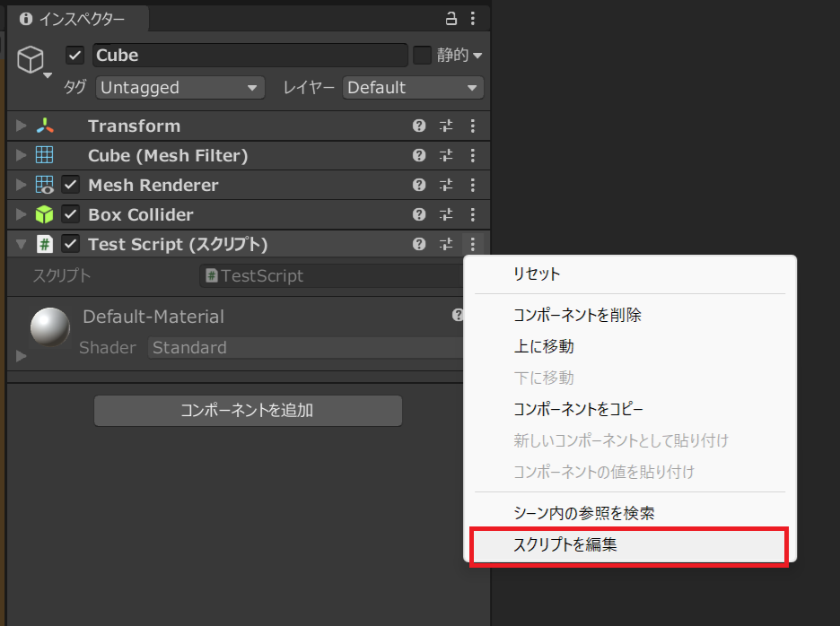Viewport: 840px width, 626px height.
Task: Collapse the Test Script component
Action: (x=22, y=245)
